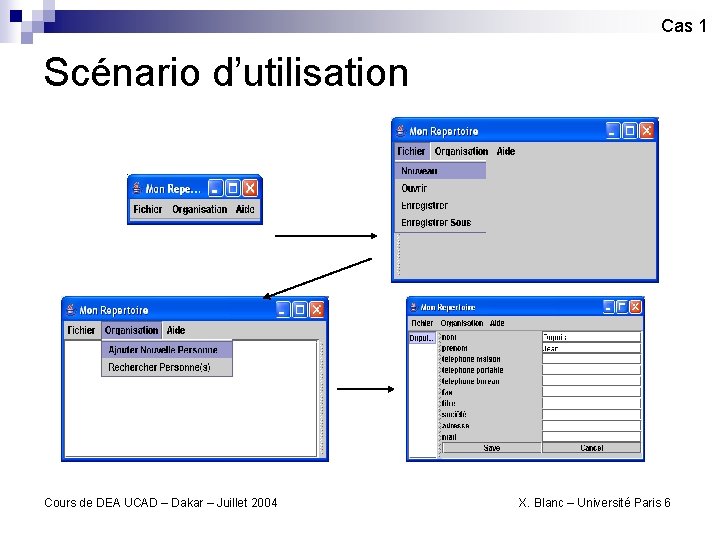Image resolution: width=720 pixels, height=540 pixels.
Task: Click 'Cours de DEA UCAD – Dakar' footer text
Action: [x=124, y=503]
